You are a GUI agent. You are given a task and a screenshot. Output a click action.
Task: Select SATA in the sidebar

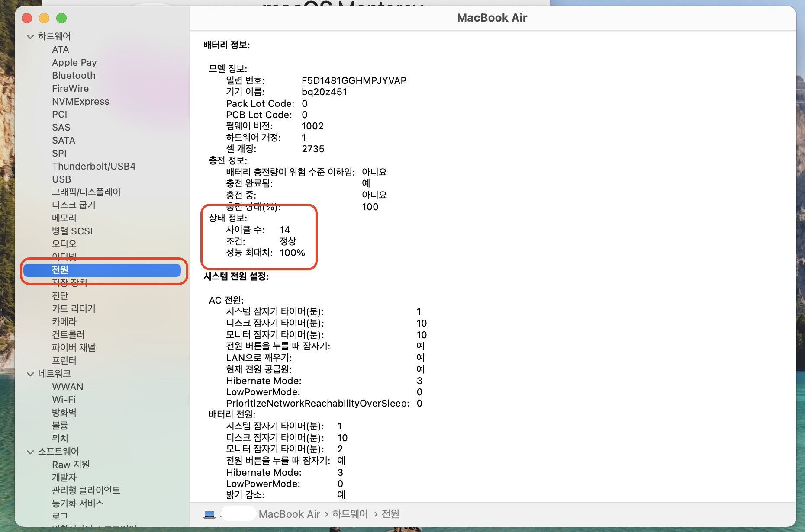[64, 140]
